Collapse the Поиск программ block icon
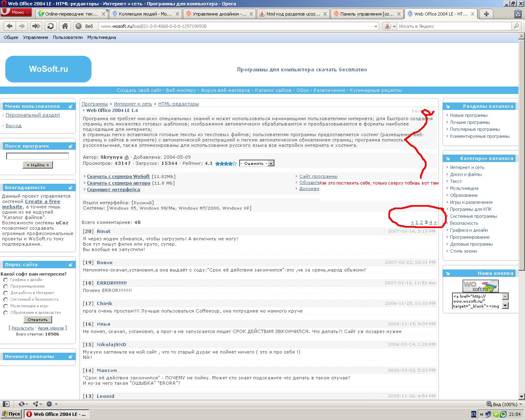This screenshot has width=525, height=420. coord(71,146)
